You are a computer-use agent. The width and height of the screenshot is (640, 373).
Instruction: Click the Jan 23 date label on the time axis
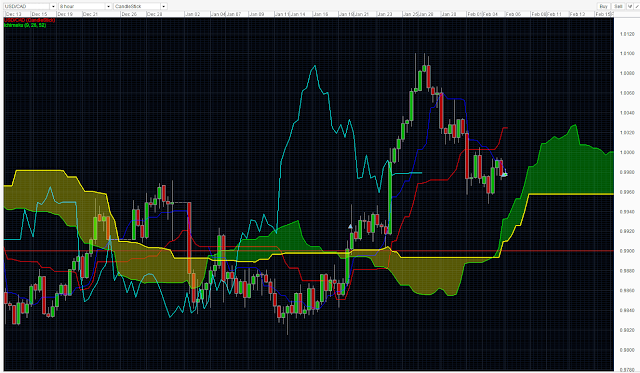pos(384,14)
